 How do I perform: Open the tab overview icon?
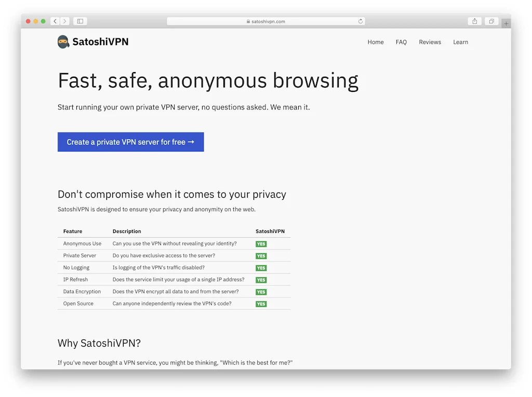pos(491,21)
